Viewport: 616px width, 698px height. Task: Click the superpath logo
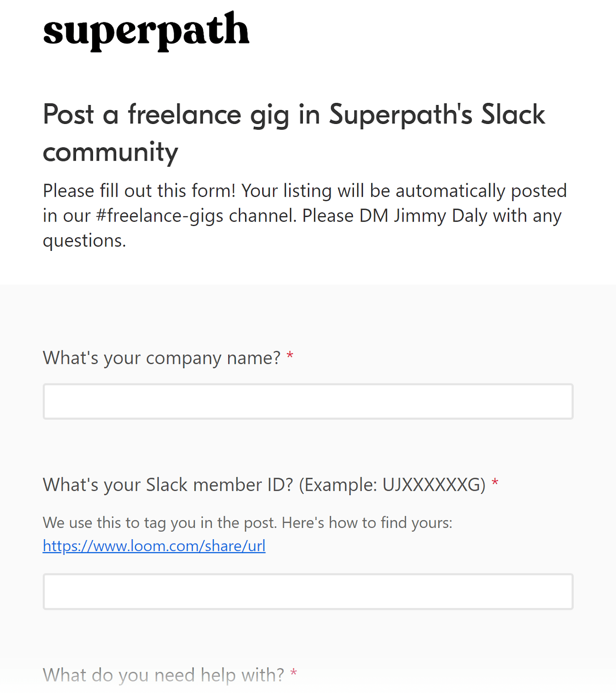[x=146, y=31]
